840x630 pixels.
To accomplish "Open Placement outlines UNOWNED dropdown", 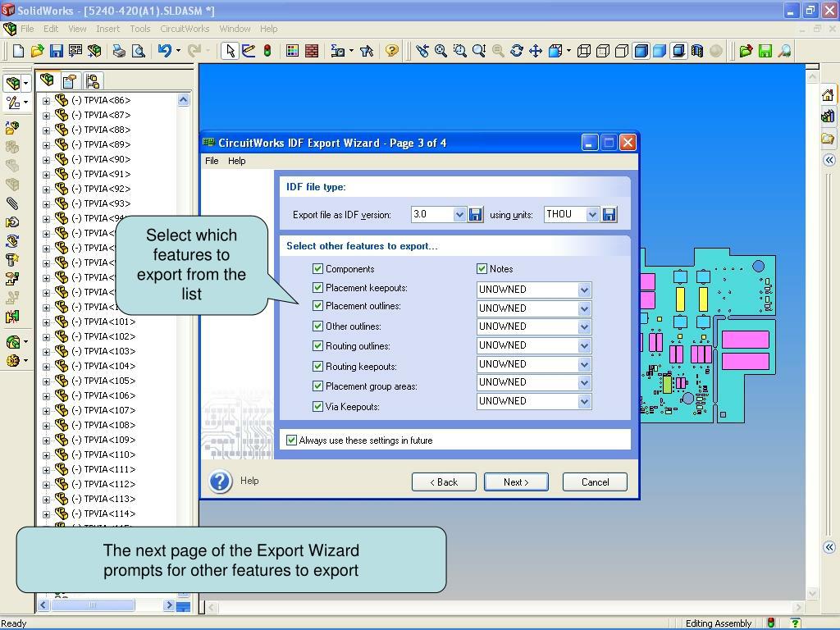I will [x=584, y=308].
